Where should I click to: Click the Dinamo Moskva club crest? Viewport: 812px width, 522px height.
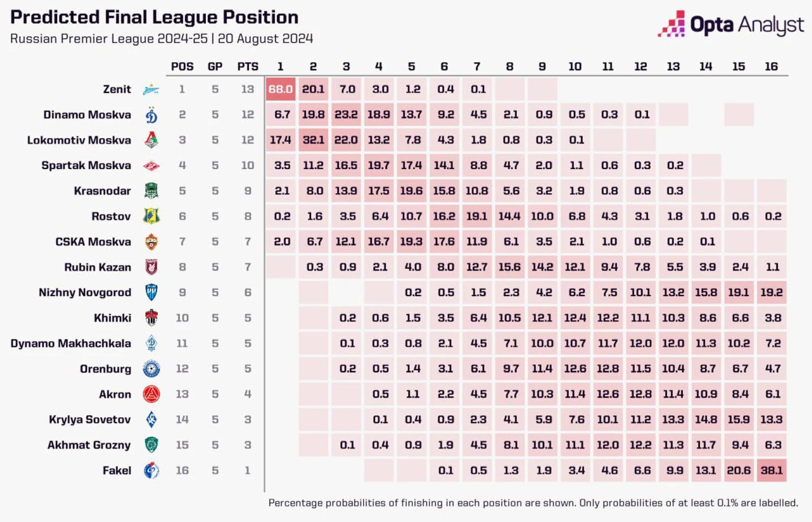151,115
